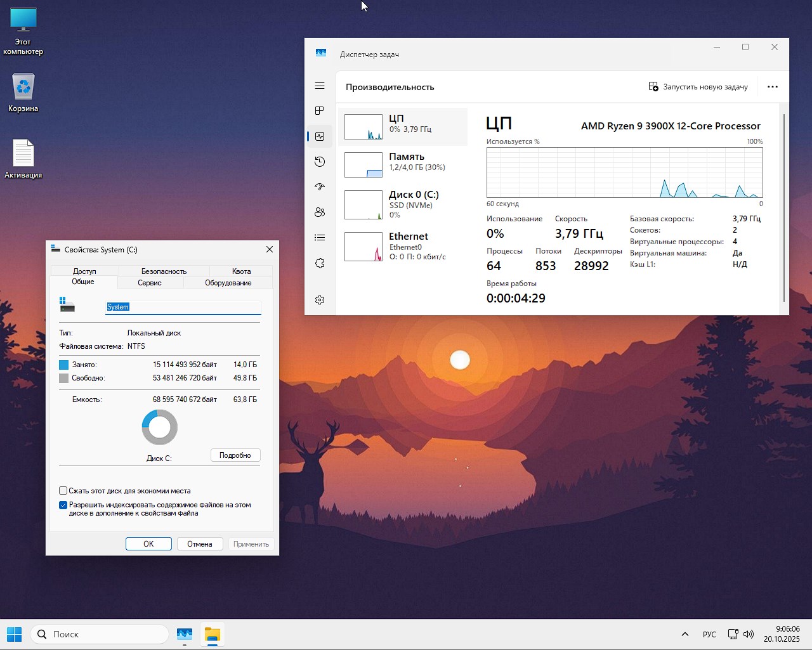
Task: Open the Windows Start menu
Action: [14, 634]
